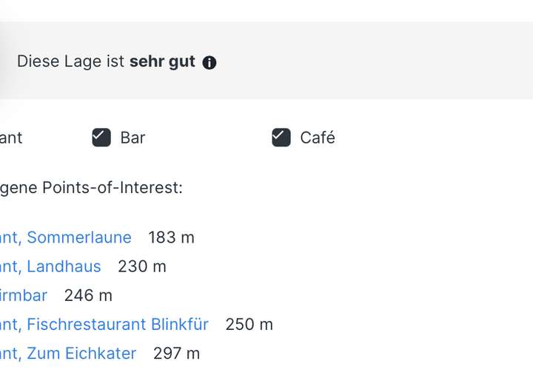Uncheck the Bar checkbox

tap(101, 138)
